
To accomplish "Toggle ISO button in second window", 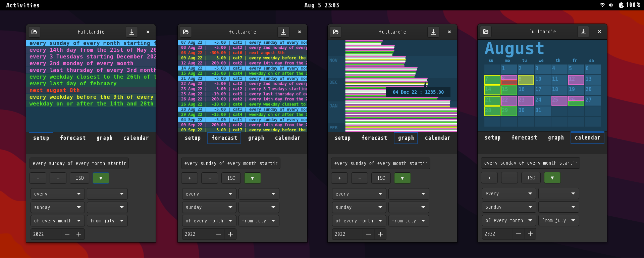I will (231, 178).
